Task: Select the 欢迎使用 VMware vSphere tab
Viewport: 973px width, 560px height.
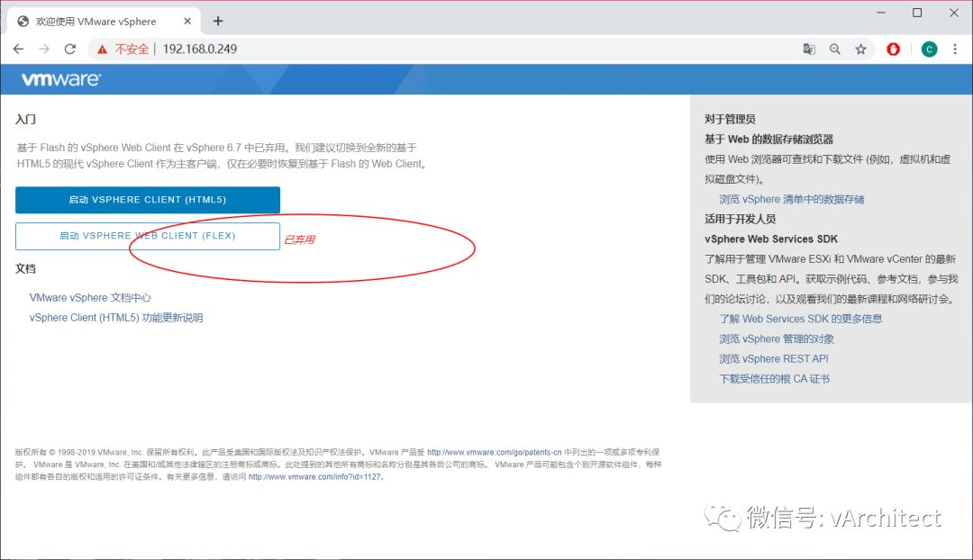Action: pos(104,21)
